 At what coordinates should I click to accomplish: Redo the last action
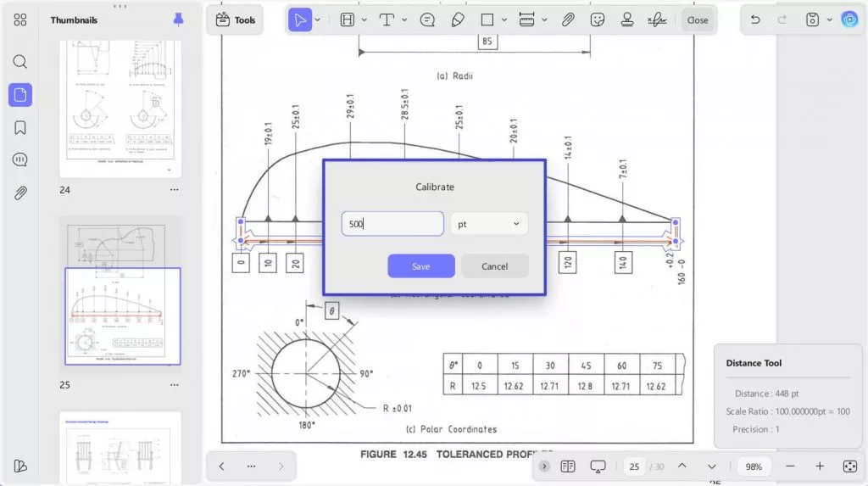coord(782,20)
